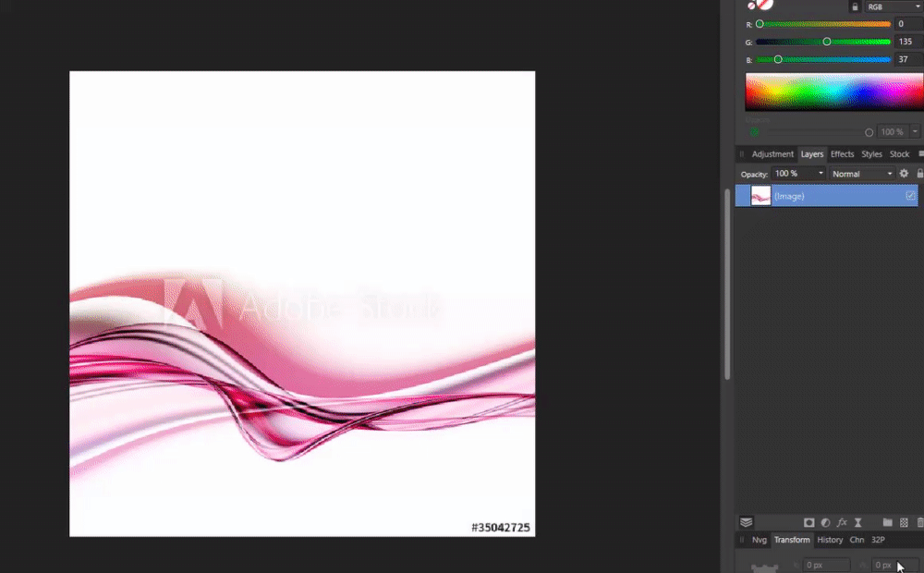The height and width of the screenshot is (573, 924).
Task: Switch to the Layers tab
Action: [812, 153]
